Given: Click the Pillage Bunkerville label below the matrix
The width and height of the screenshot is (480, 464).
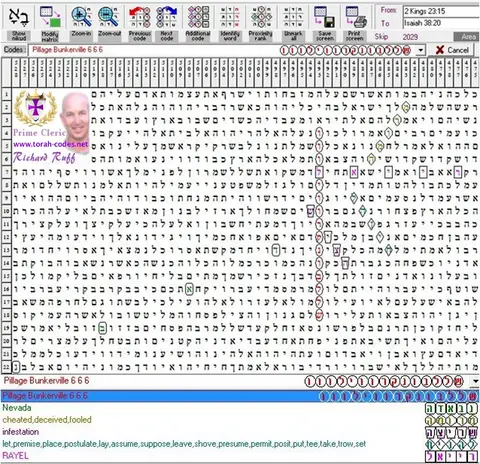Looking at the screenshot, I should click(x=46, y=381).
